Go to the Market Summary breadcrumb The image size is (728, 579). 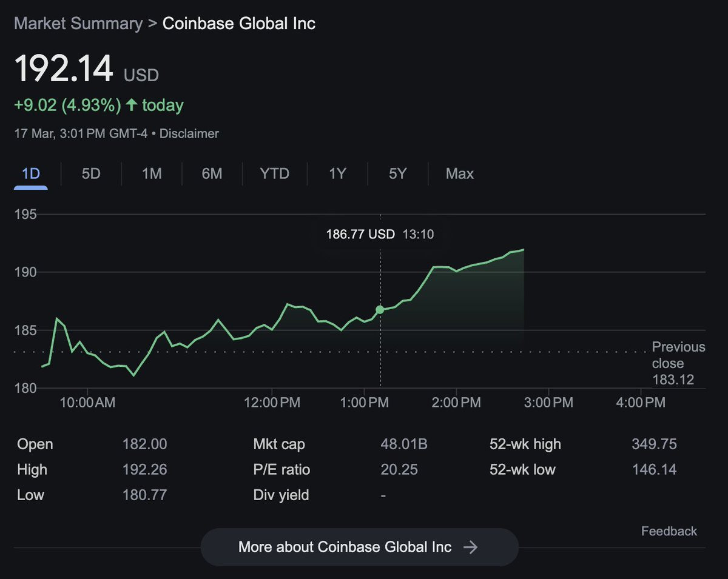coord(78,24)
